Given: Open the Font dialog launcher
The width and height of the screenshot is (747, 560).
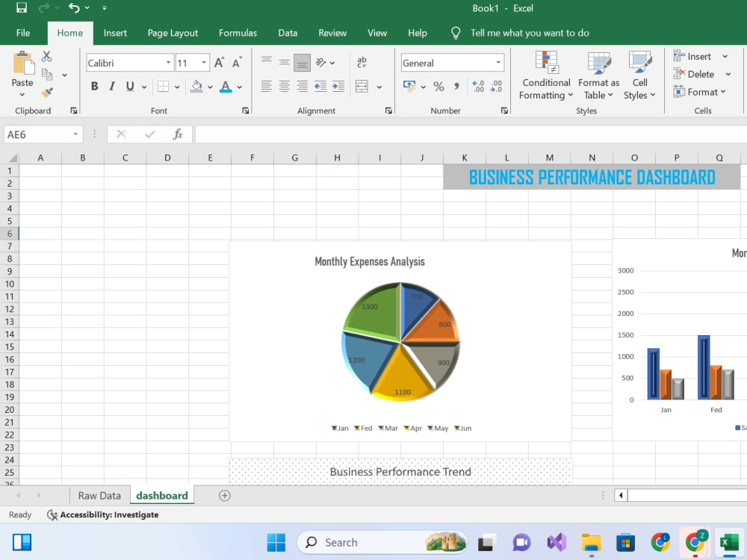Looking at the screenshot, I should tap(245, 111).
